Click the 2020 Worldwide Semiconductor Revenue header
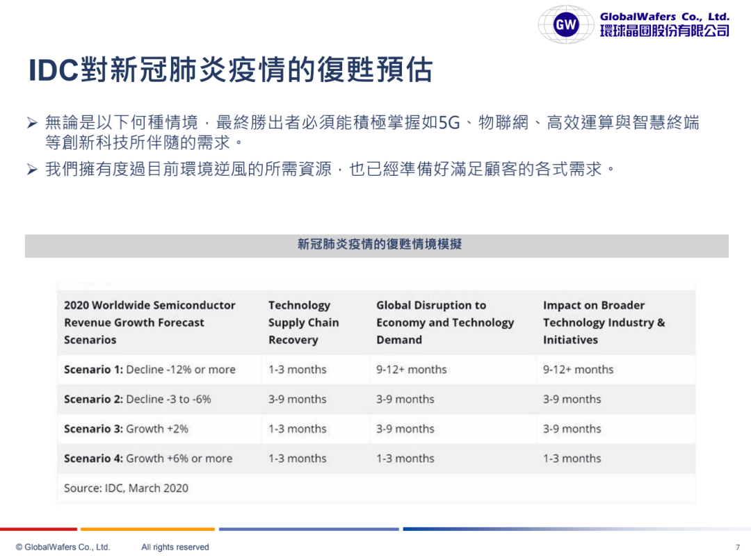This screenshot has width=751, height=560. tap(150, 322)
